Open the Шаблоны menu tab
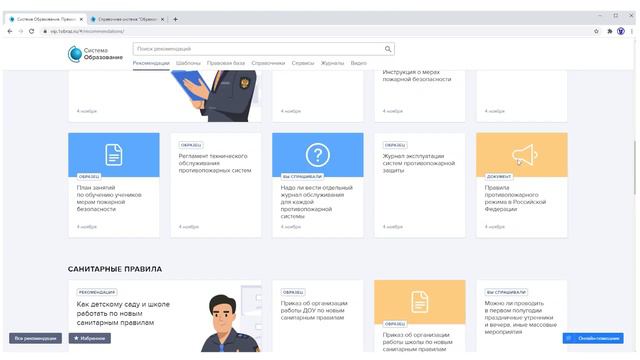This screenshot has width=640, height=360. tap(188, 63)
